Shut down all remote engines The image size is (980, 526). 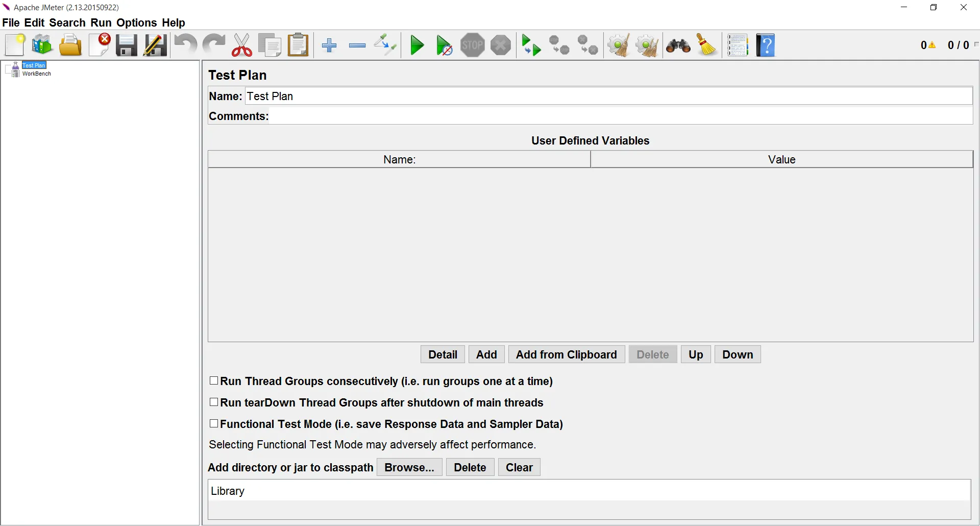point(588,45)
